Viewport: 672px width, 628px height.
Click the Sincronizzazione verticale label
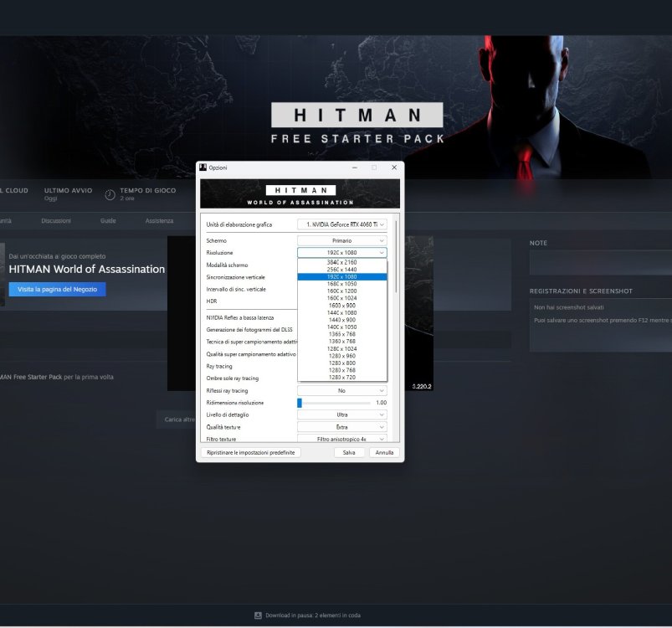[236, 277]
